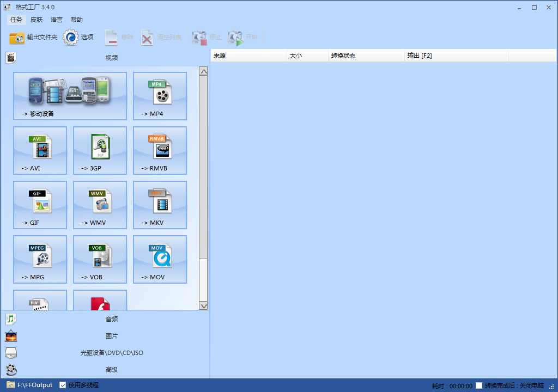Sort by the 大小 column header
558x392 pixels.
coord(307,56)
